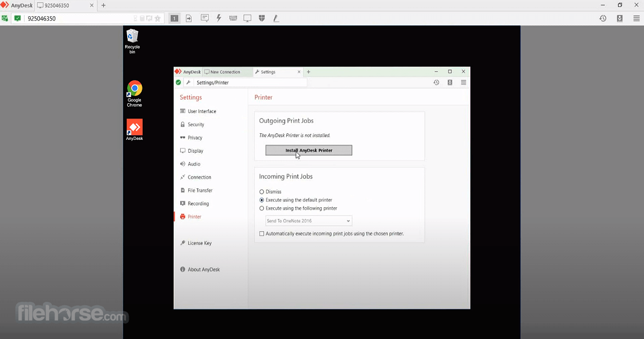Open the outer AnyDesk main menu
Screen dimensions: 644x339
[x=636, y=18]
